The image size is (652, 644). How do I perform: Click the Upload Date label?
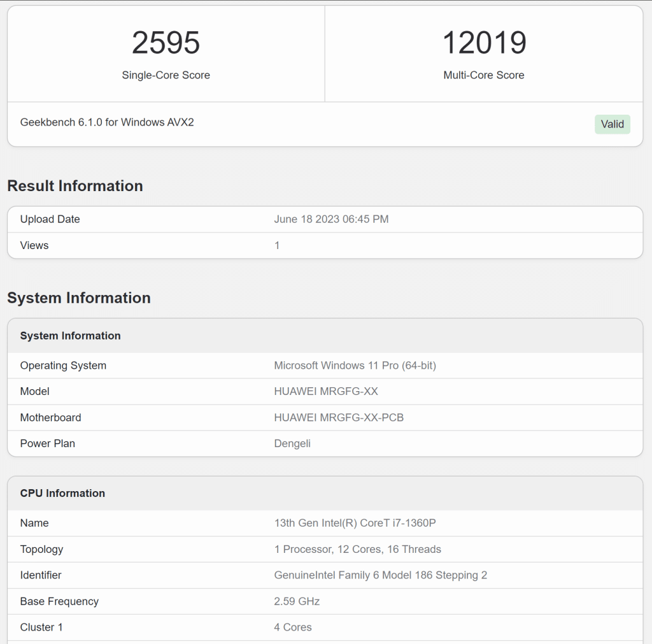pos(50,219)
